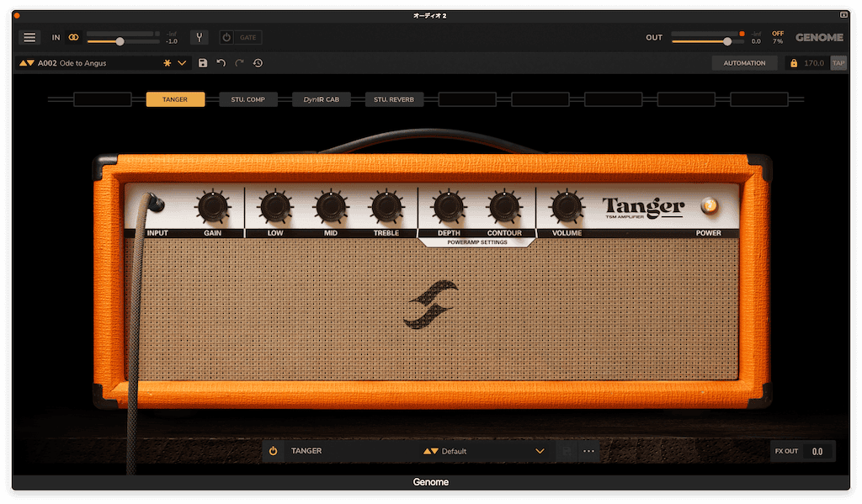The image size is (862, 504).
Task: Click the TREBLE knob
Action: [386, 207]
